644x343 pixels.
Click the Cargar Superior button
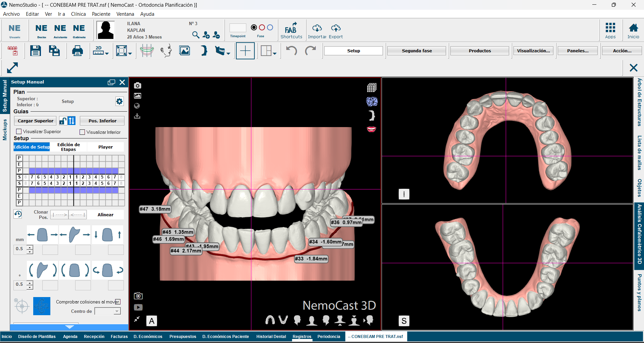point(35,121)
